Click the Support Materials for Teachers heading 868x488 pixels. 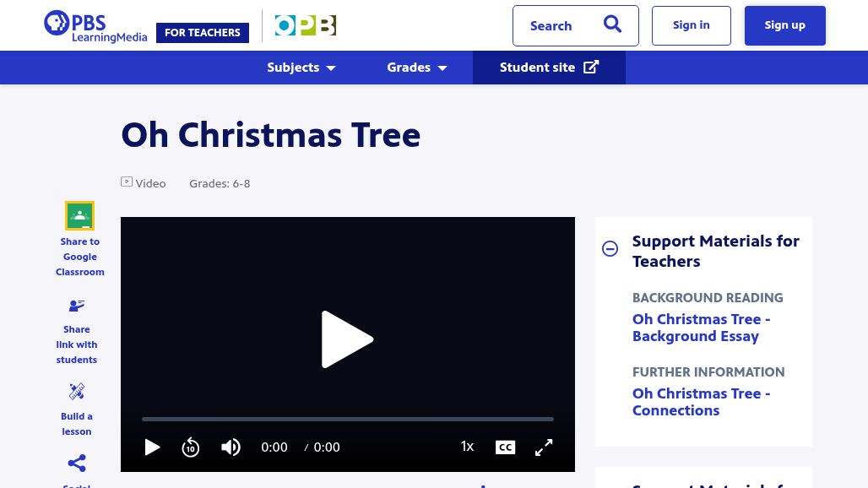716,252
